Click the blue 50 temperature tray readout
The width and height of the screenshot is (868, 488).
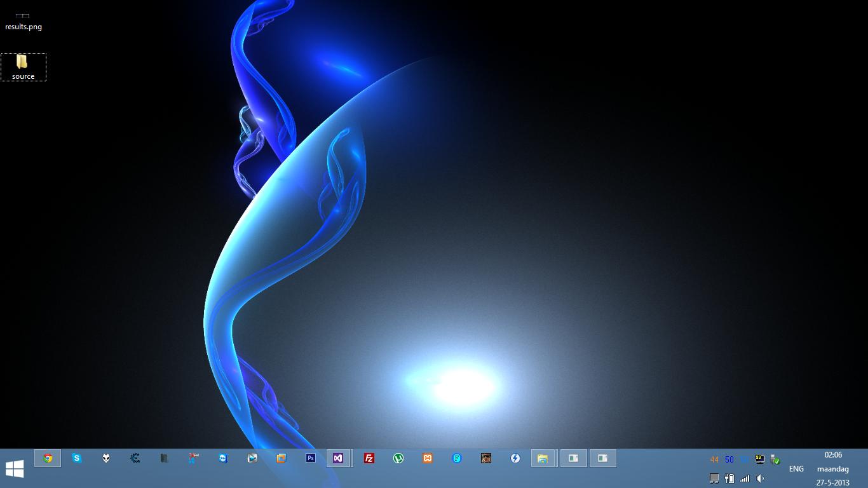tap(729, 459)
